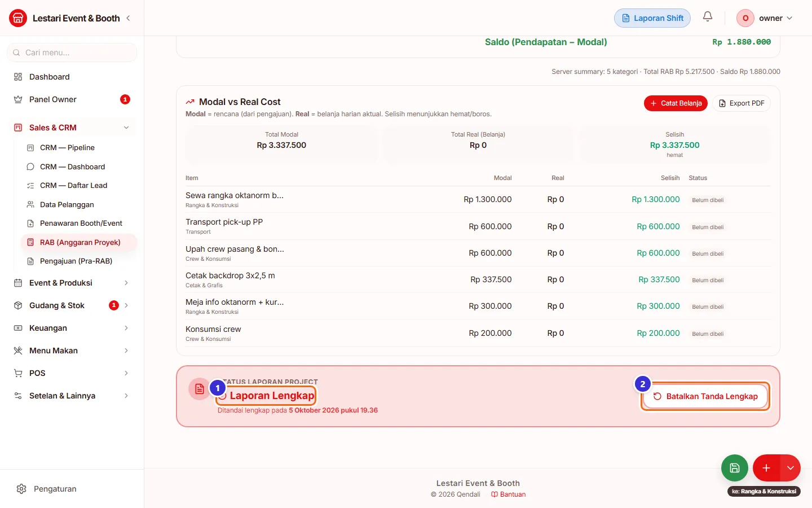812x508 pixels.
Task: Open CRM — Dashboard submenu
Action: coord(78,167)
